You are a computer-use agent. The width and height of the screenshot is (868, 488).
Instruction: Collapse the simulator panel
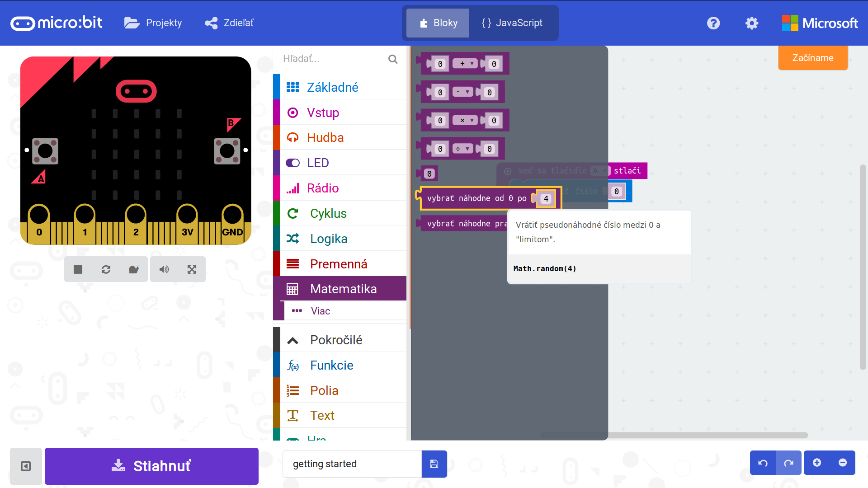click(x=26, y=466)
